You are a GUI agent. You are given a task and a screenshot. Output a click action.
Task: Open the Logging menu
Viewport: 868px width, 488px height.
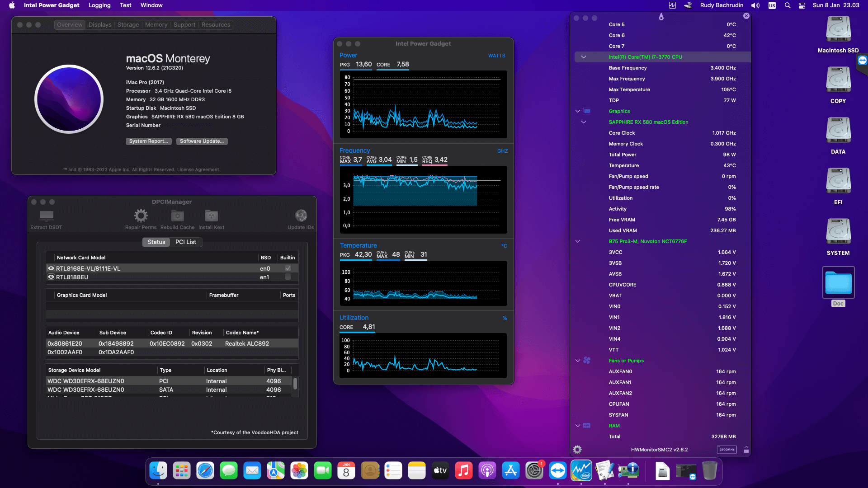pyautogui.click(x=99, y=5)
